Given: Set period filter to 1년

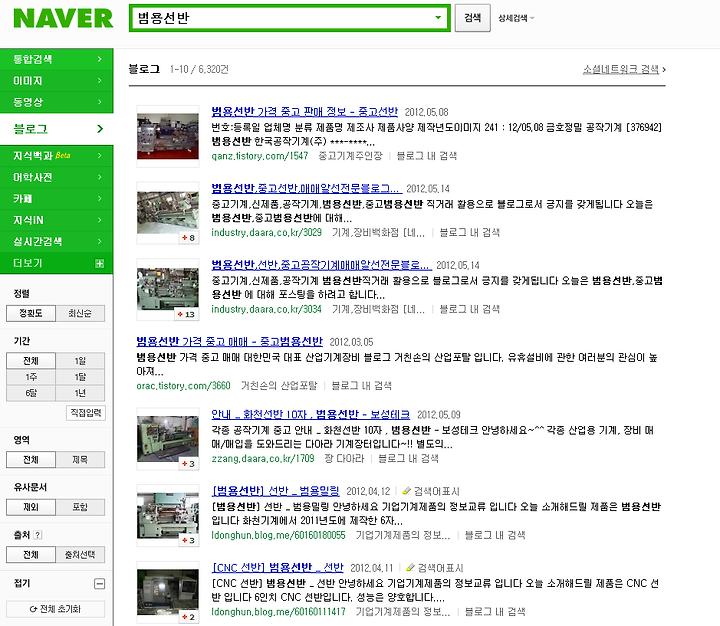Looking at the screenshot, I should click(80, 393).
